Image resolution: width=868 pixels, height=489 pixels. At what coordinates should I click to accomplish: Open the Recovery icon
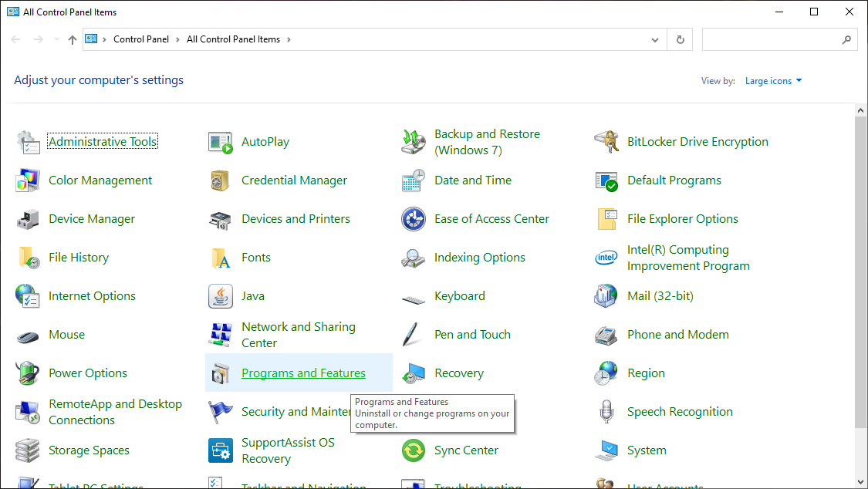pos(414,373)
